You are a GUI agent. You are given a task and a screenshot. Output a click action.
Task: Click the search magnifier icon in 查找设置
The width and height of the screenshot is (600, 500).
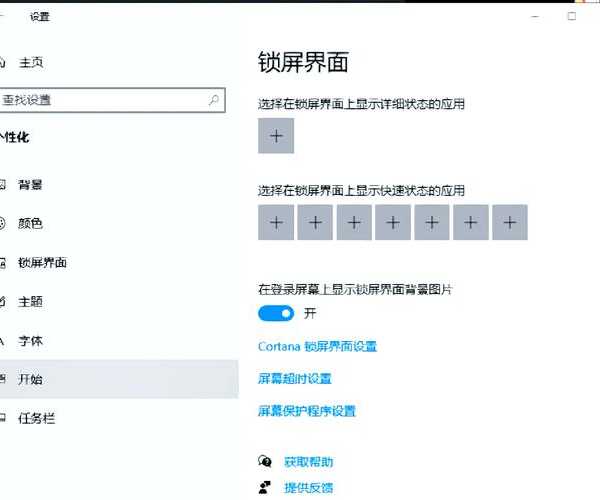tap(214, 100)
